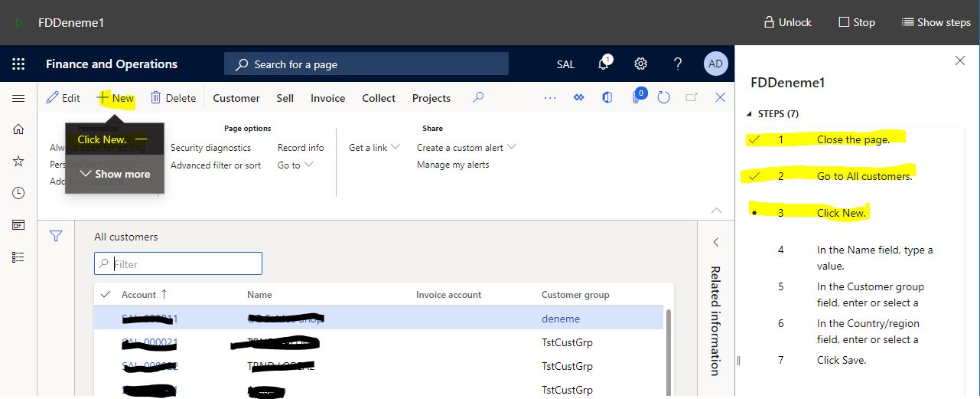Open the settings gear menu
Screen dimensions: 980x399
tap(641, 64)
